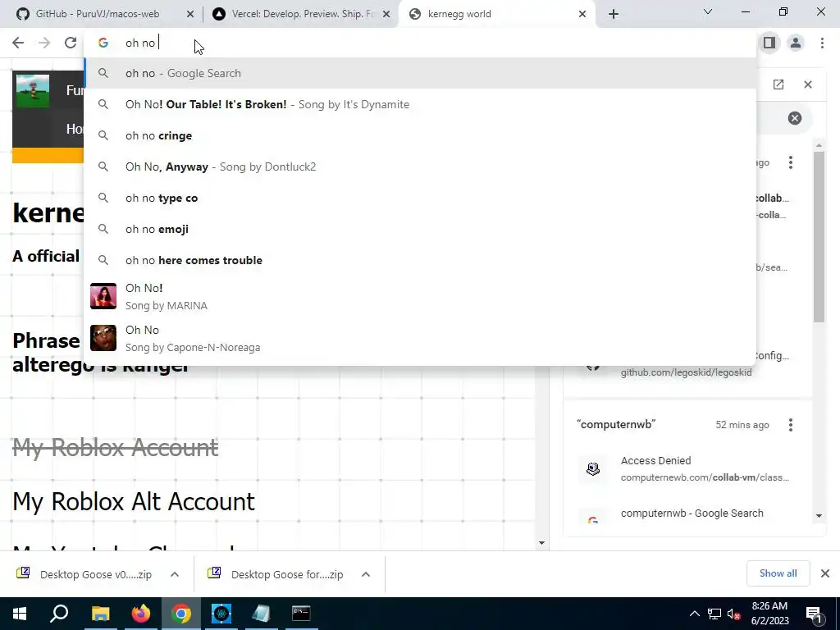Click the kernegg site logo image
Viewport: 840px width, 630px height.
(x=33, y=90)
